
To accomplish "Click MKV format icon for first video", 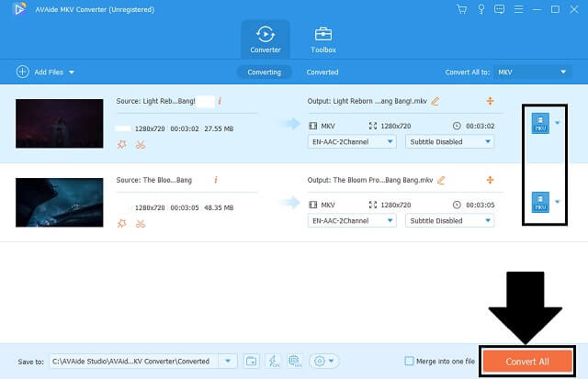I will point(540,124).
